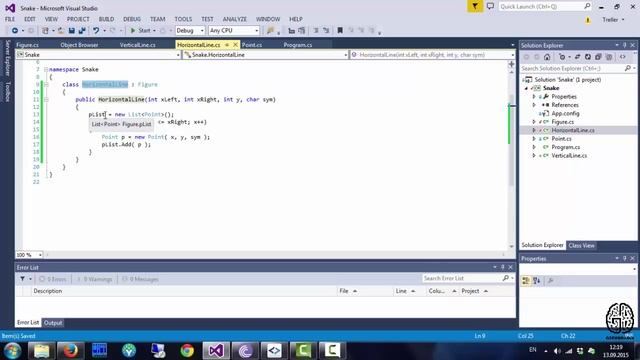Screen dimensions: 640x360
Task: Open the Snake project scope dropdown
Action: (x=98, y=55)
